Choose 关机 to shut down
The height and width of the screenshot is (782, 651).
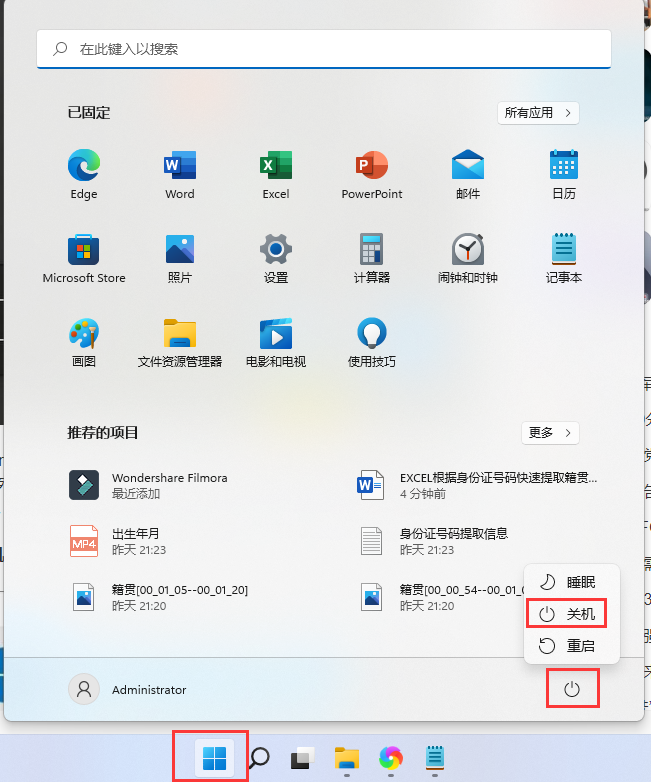coord(571,614)
